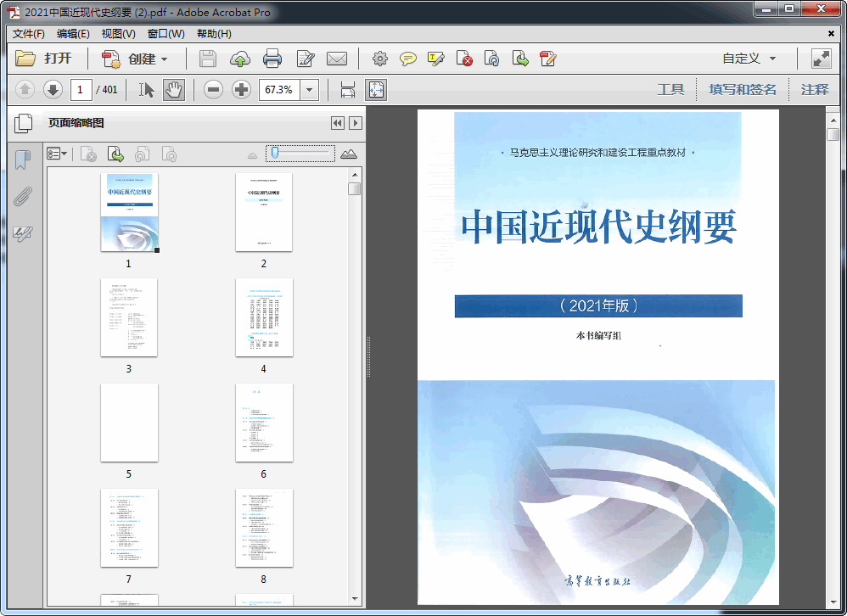Select page 7 thumbnail
The width and height of the screenshot is (847, 616).
coord(129,528)
